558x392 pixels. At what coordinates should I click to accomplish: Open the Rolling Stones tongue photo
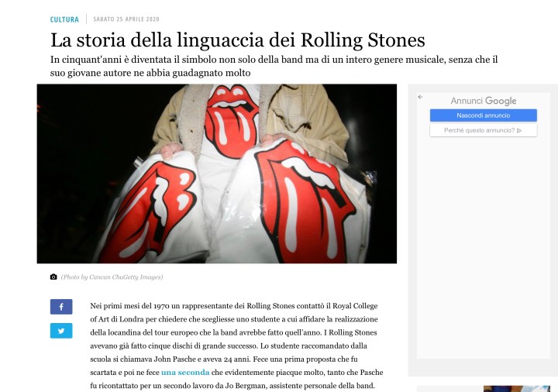pos(217,174)
